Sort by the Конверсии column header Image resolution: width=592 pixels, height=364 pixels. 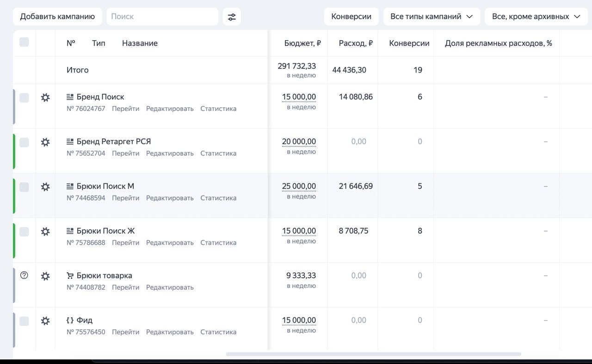pyautogui.click(x=409, y=43)
